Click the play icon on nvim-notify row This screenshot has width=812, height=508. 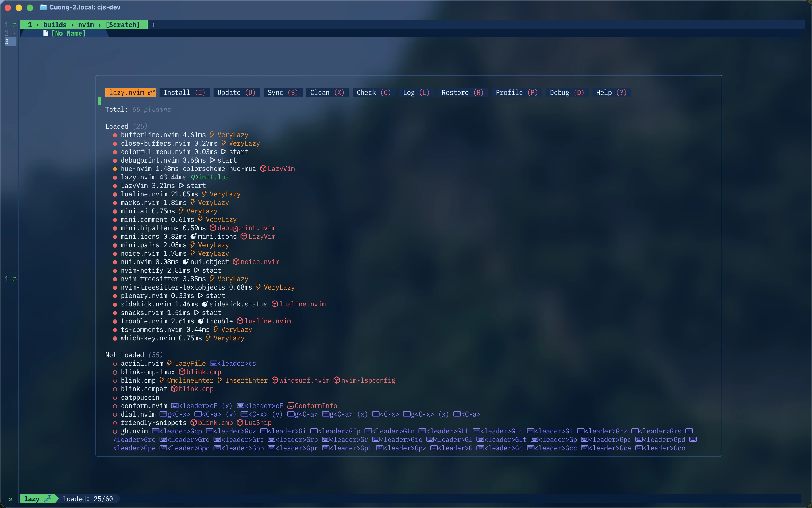click(x=197, y=270)
